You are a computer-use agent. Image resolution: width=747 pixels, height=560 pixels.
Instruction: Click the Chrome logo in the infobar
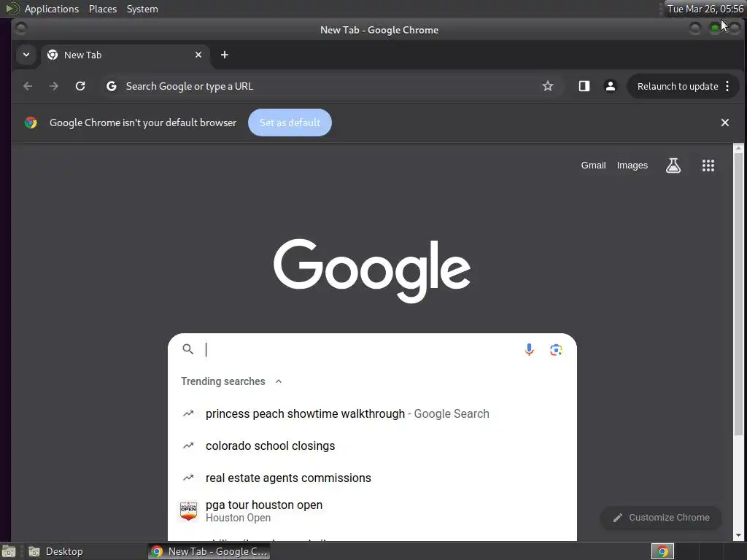click(31, 122)
